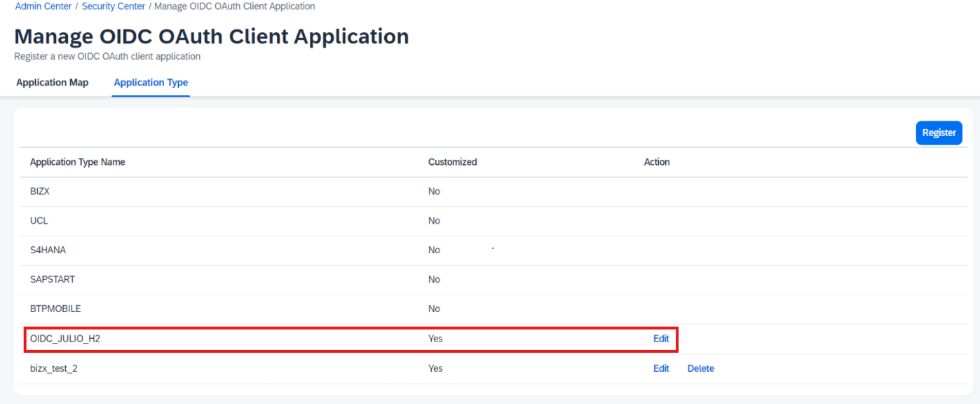Edit the bizx_test_2 application type

point(661,368)
